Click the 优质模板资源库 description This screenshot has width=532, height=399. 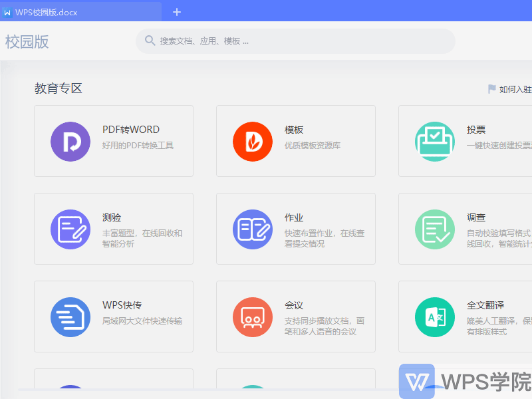313,146
